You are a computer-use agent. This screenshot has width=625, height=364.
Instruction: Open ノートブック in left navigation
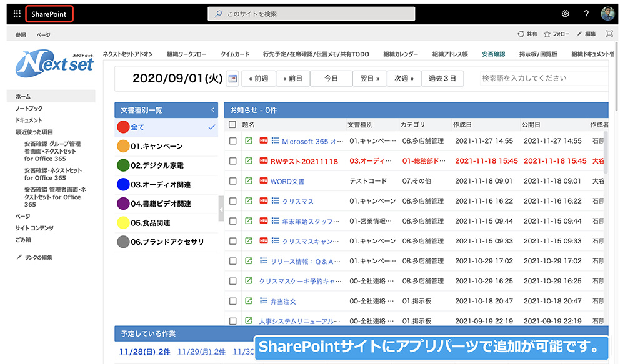point(29,108)
